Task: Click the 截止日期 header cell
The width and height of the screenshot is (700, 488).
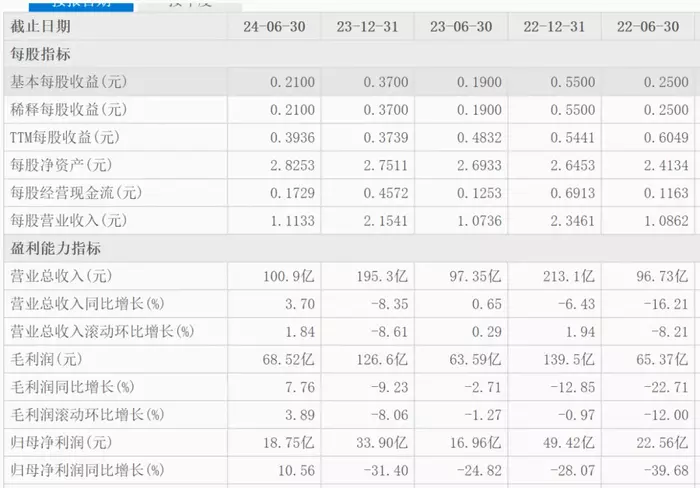Action: [40, 26]
